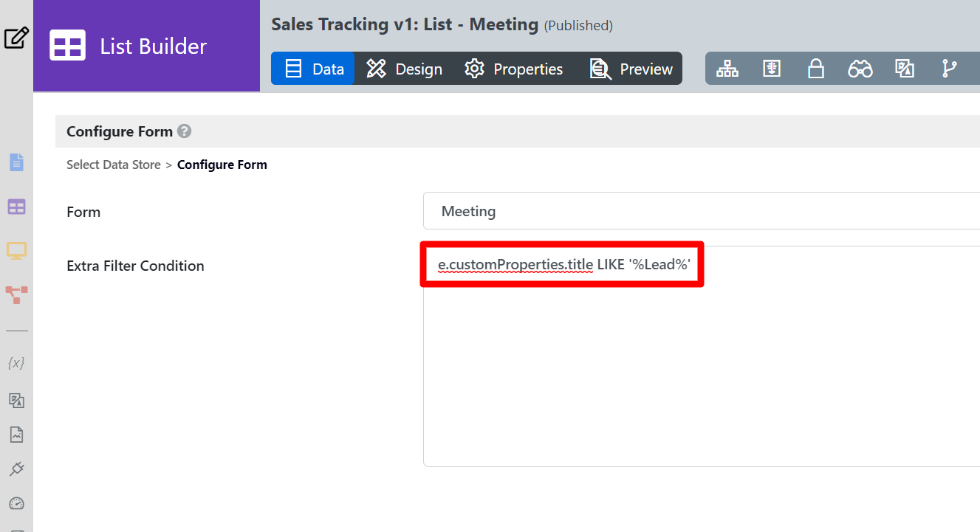Click the branch icon in toolbar
The width and height of the screenshot is (980, 532).
[x=949, y=69]
